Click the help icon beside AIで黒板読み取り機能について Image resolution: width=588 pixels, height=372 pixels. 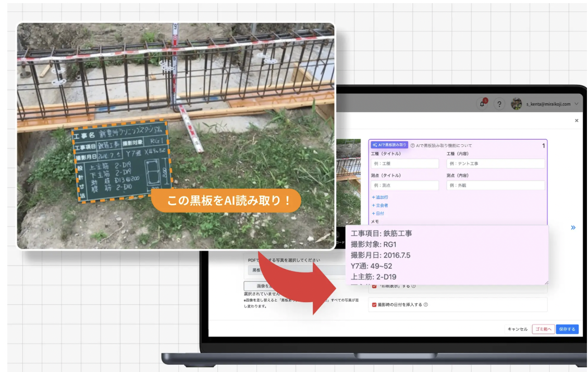click(x=413, y=145)
